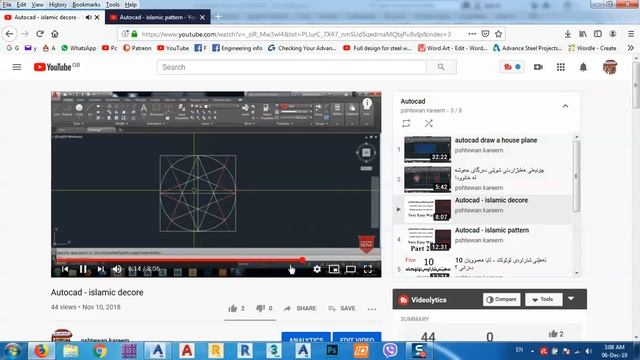Viewport: 640px width, 360px height.
Task: Go to browser home page
Action: click(x=55, y=34)
